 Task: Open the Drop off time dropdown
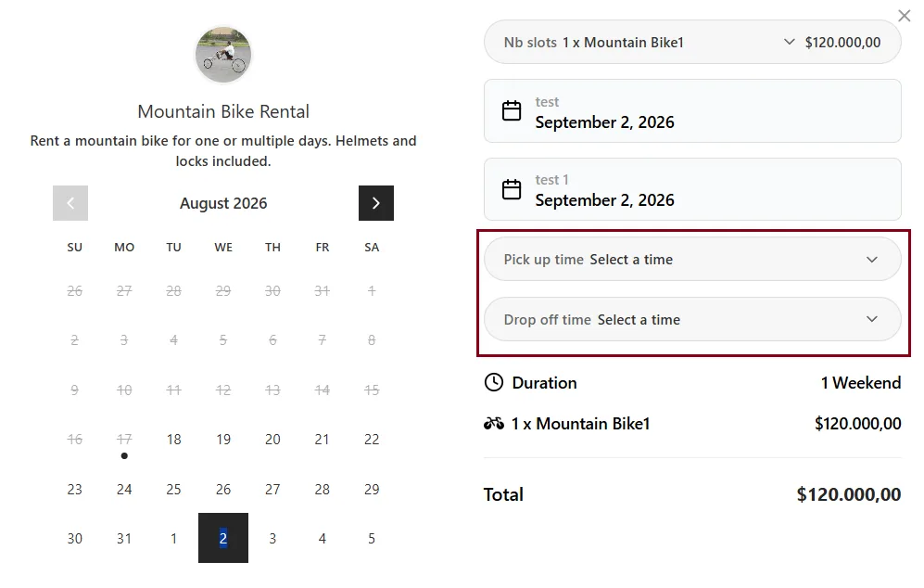click(692, 320)
